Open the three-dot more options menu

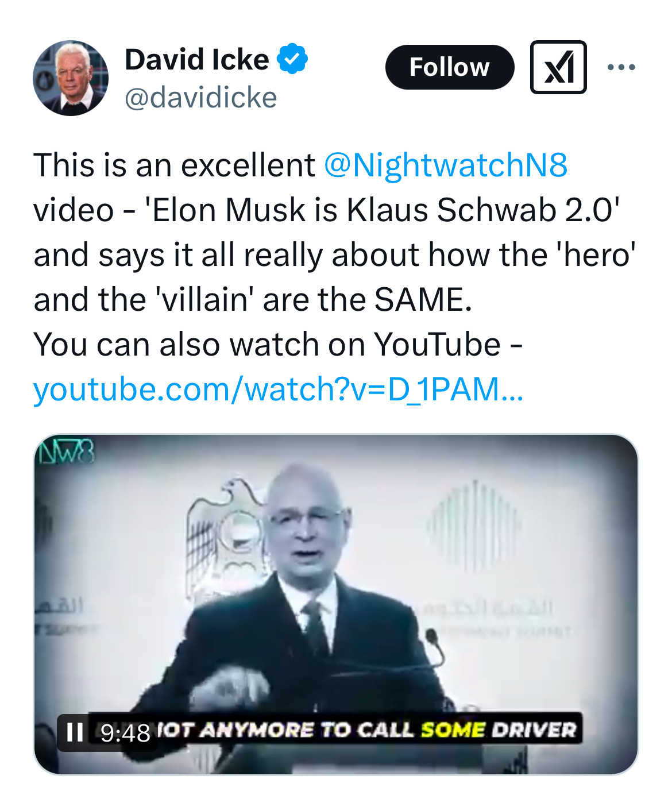click(x=621, y=67)
